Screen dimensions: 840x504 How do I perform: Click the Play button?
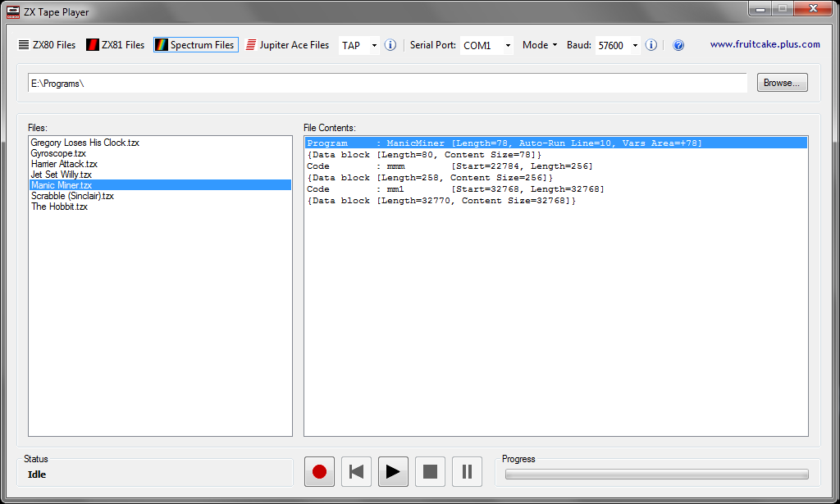[x=393, y=471]
